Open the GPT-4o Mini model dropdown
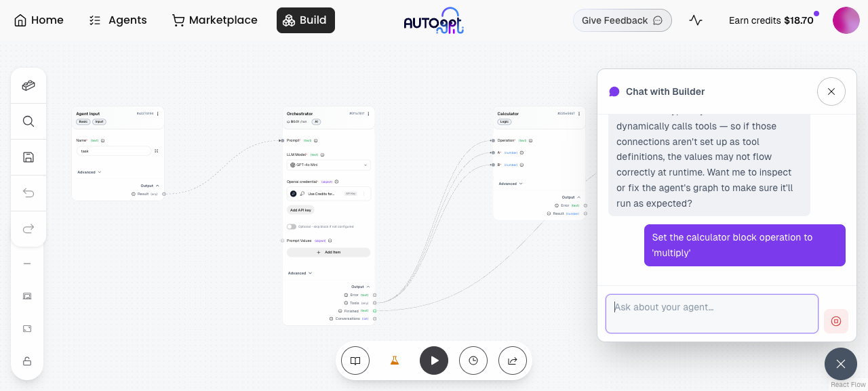 [x=329, y=165]
